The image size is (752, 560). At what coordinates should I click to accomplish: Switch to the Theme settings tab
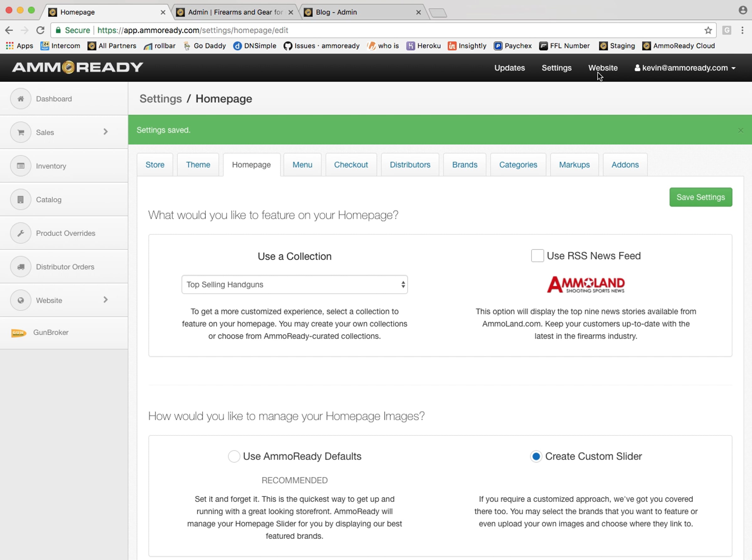tap(198, 165)
